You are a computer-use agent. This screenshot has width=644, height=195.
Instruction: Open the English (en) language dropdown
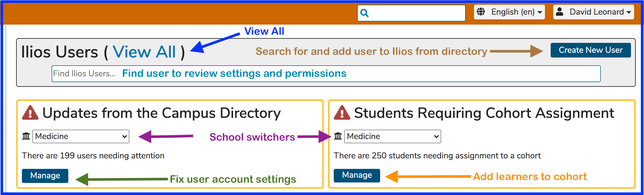pos(509,12)
